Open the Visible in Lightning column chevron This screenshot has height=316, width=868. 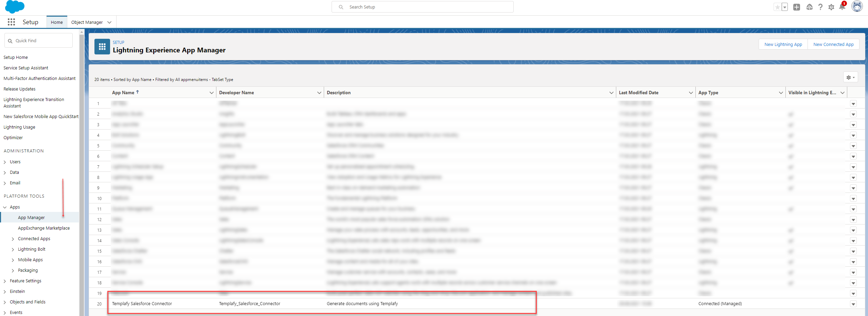842,93
